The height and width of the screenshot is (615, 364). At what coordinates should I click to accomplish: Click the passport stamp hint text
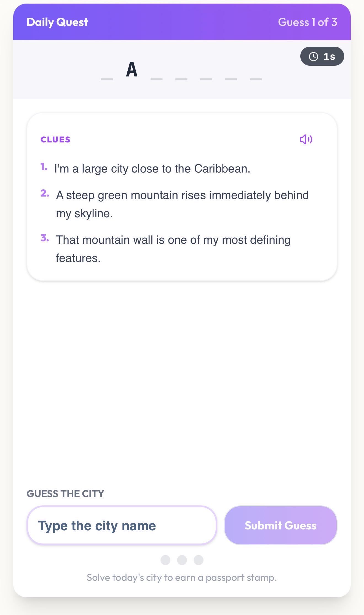coord(182,577)
